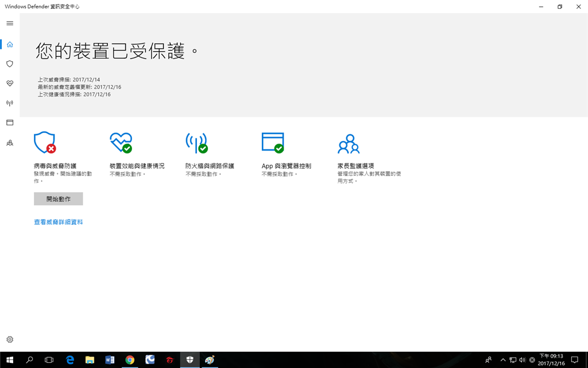Click the large family people icon
Screen dimensions: 588x368
point(349,143)
